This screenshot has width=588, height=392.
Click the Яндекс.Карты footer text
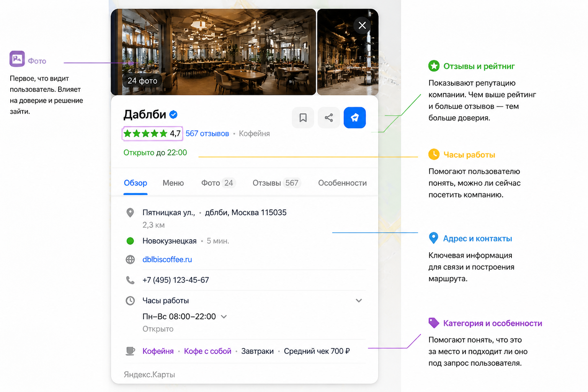tap(149, 374)
